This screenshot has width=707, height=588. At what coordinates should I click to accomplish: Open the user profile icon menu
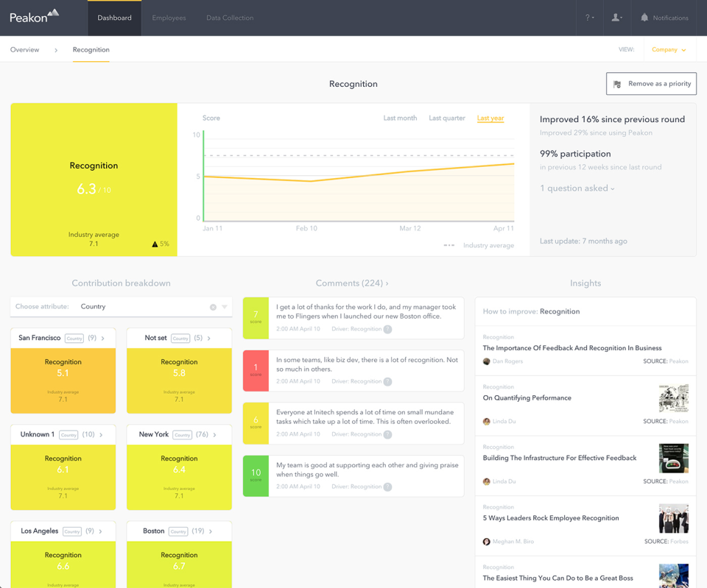point(616,18)
